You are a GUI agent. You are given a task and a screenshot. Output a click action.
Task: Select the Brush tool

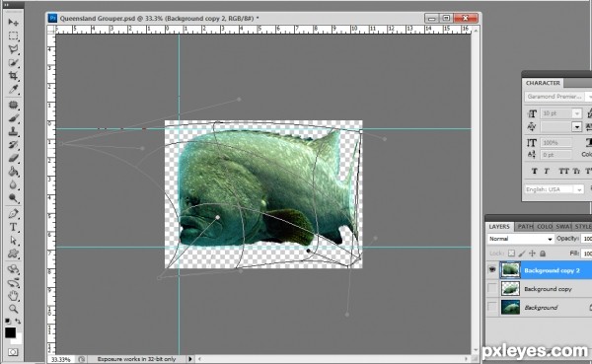[x=13, y=118]
